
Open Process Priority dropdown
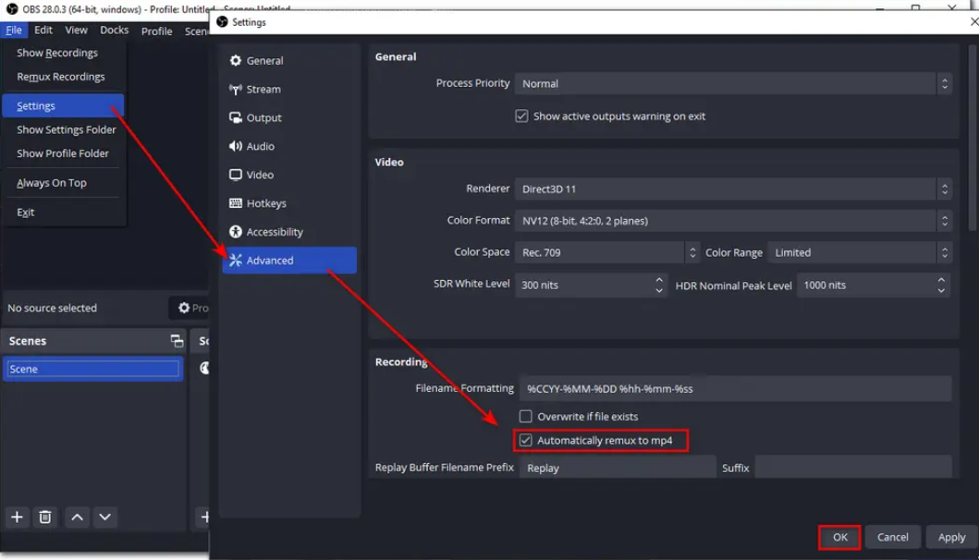pyautogui.click(x=733, y=84)
